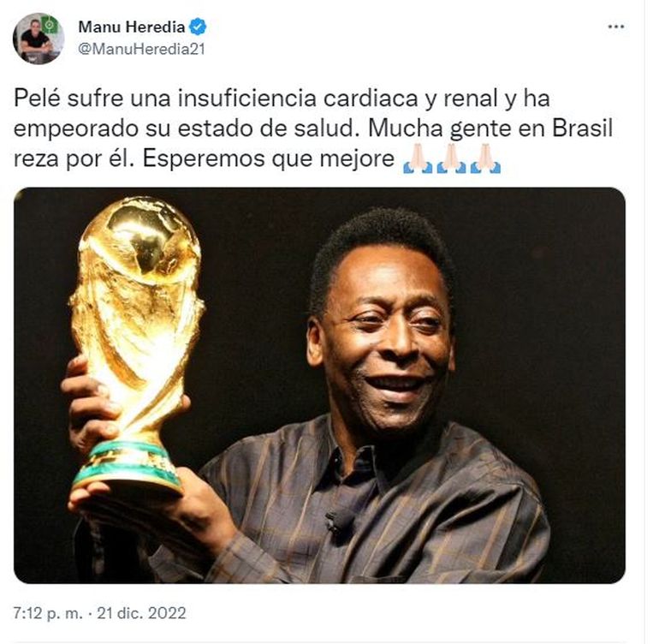Open Manu Heredia's profile avatar
659x644 pixels.
tap(39, 39)
